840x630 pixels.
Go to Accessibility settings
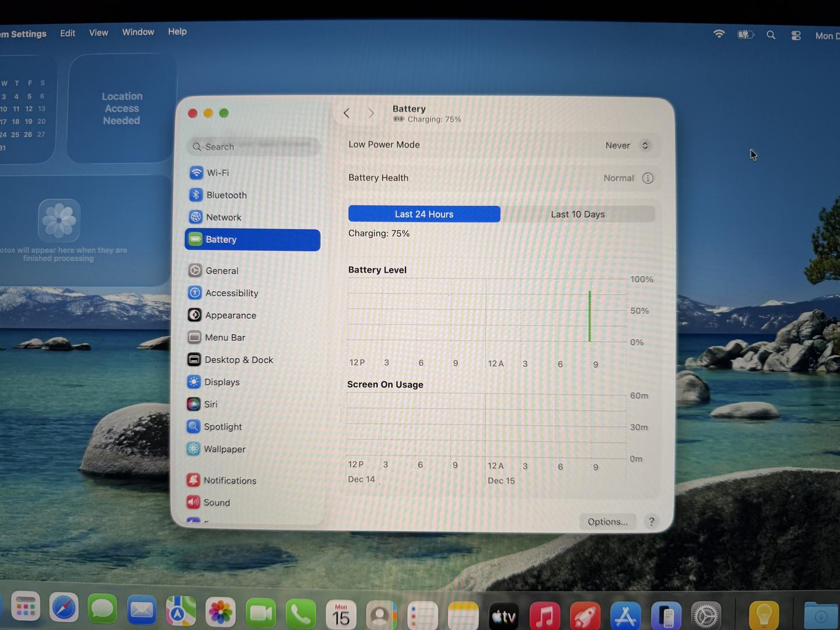coord(231,293)
